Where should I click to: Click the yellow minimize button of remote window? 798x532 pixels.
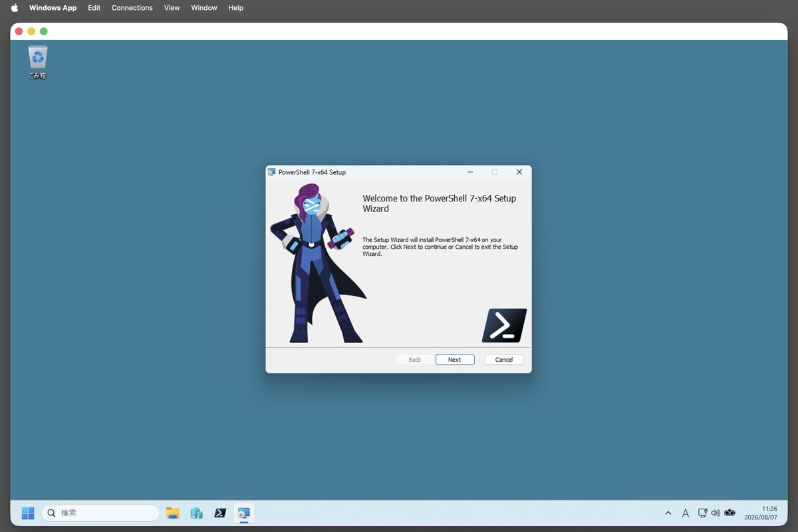coord(31,31)
